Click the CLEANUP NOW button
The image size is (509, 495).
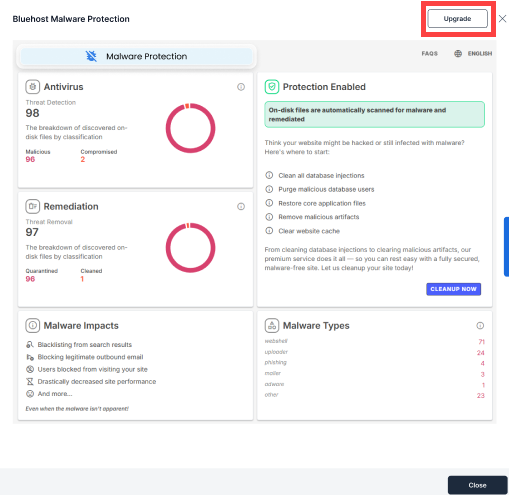tap(453, 289)
